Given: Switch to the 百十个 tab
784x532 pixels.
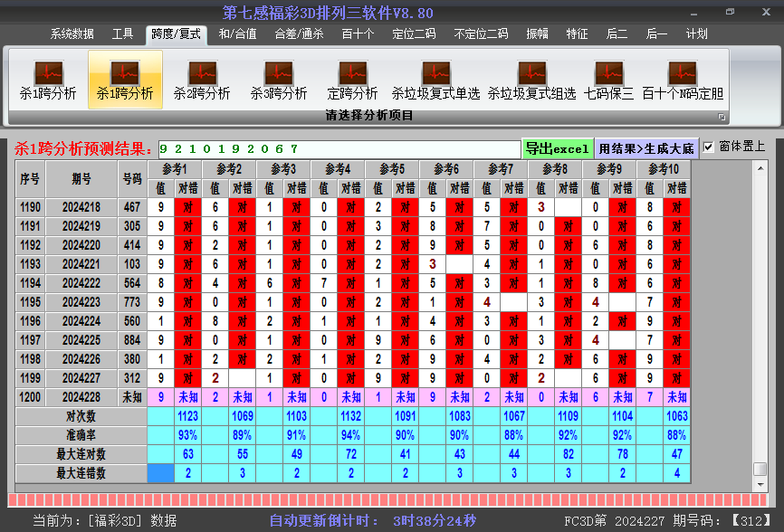Looking at the screenshot, I should [358, 34].
